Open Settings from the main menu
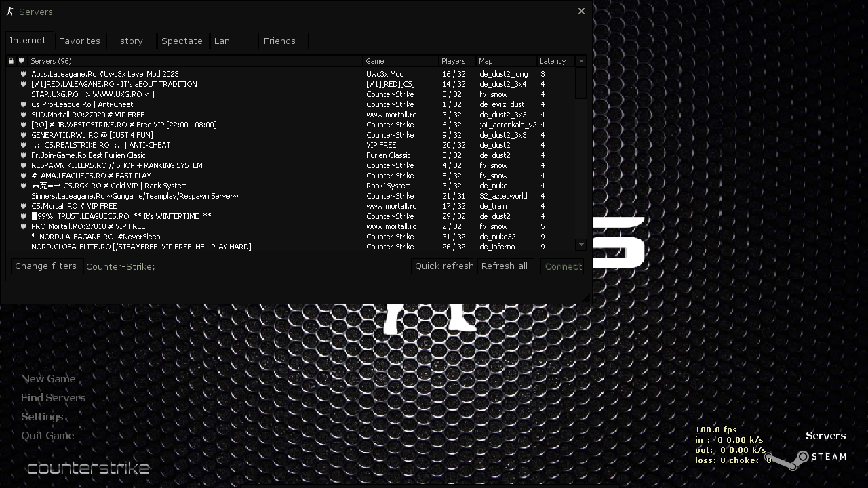 coord(42,417)
